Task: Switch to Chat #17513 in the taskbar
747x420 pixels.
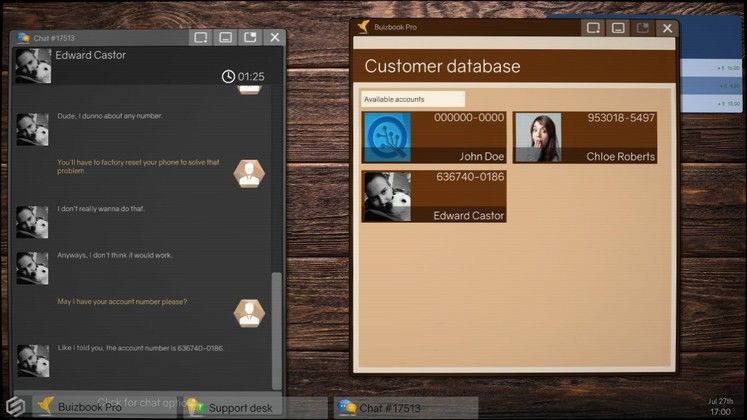Action: [380, 407]
